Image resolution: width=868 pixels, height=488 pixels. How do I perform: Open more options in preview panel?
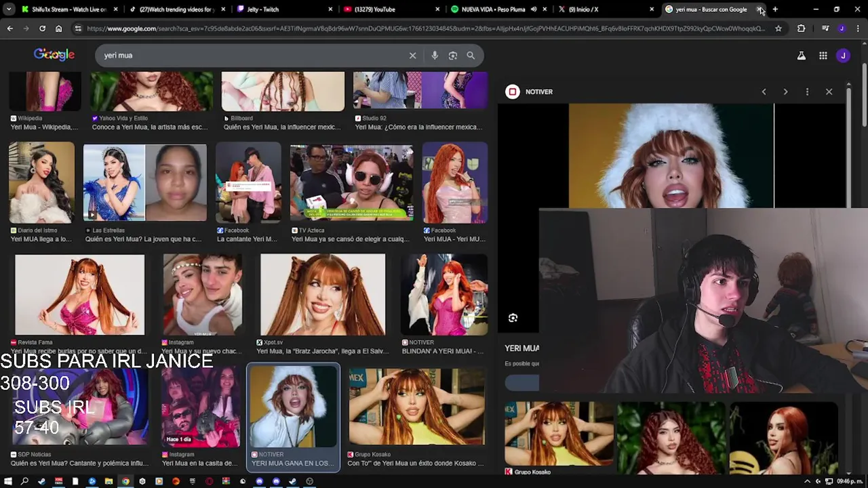coord(807,91)
